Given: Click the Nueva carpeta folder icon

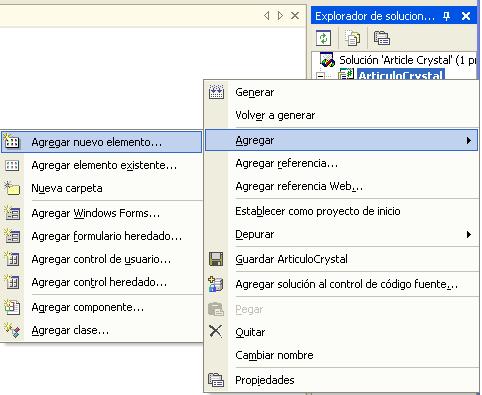Looking at the screenshot, I should (x=12, y=188).
